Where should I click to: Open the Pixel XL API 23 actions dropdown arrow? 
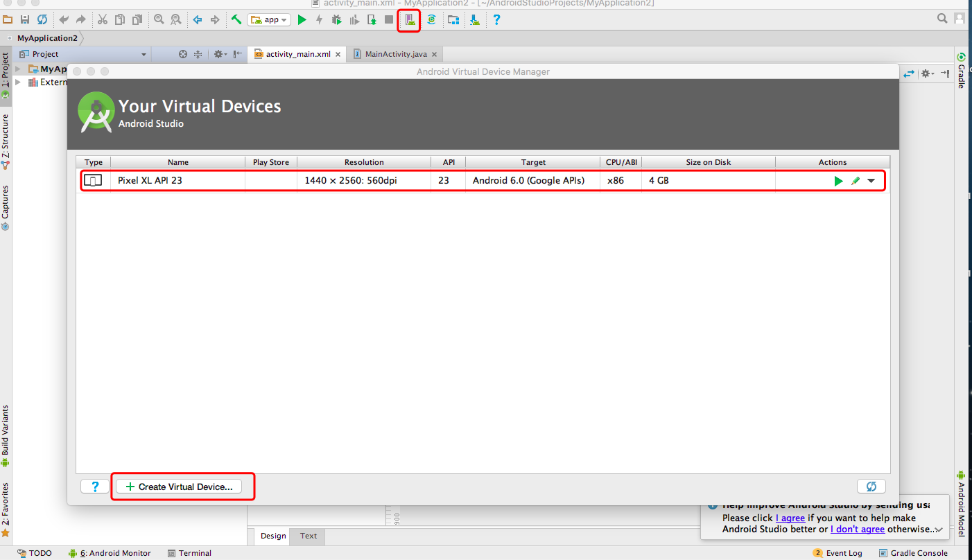point(871,181)
